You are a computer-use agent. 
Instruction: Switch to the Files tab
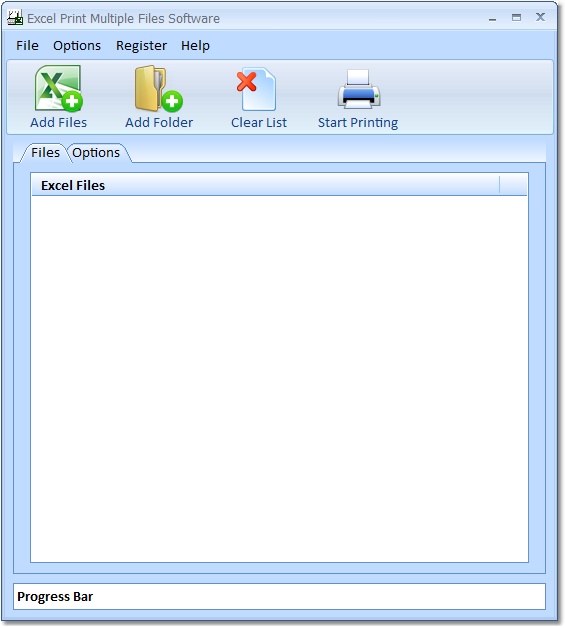(x=45, y=153)
